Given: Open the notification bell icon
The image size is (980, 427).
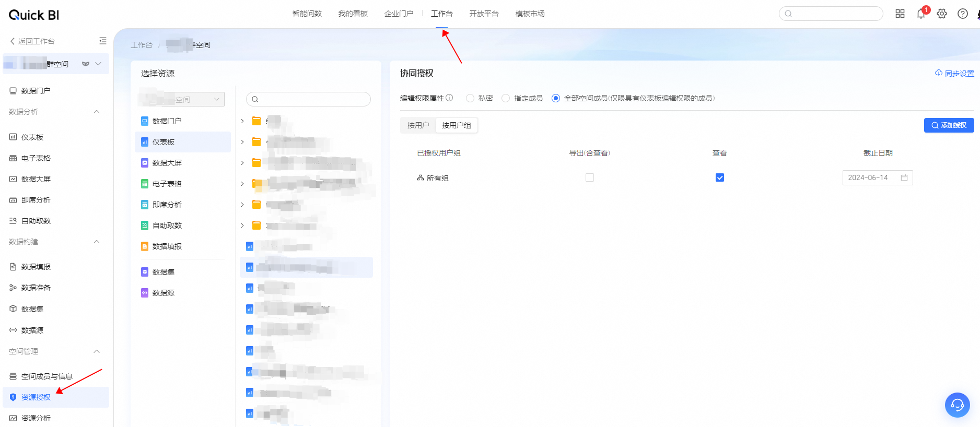Looking at the screenshot, I should pos(920,14).
